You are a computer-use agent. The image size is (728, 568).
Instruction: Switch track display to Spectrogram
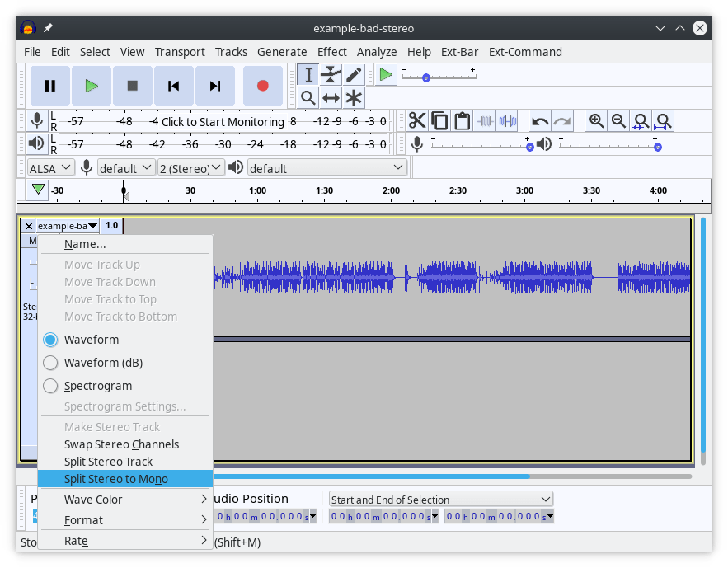tap(50, 386)
